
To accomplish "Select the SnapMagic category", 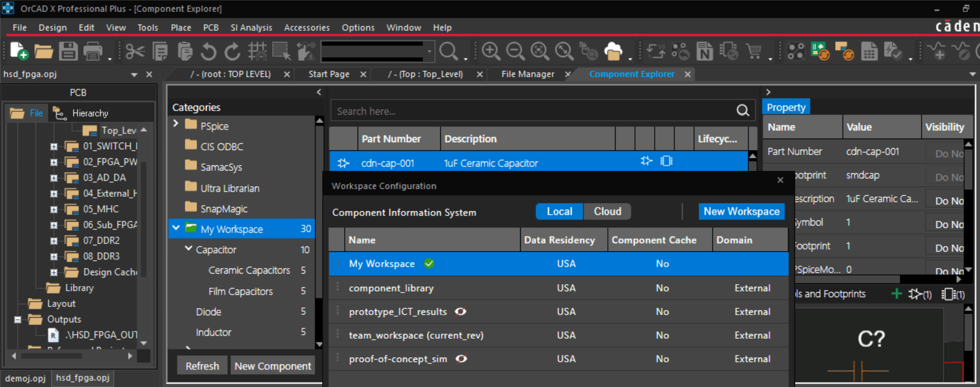I will pyautogui.click(x=224, y=209).
